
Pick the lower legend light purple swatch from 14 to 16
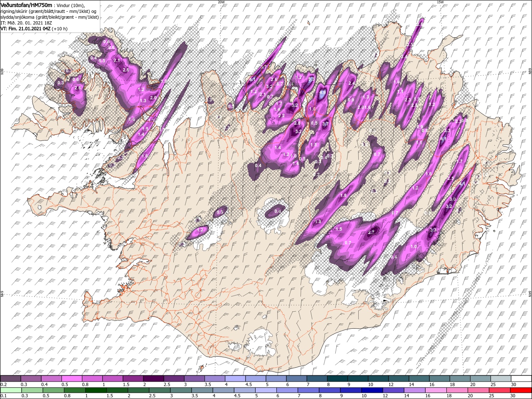[x=414, y=390]
